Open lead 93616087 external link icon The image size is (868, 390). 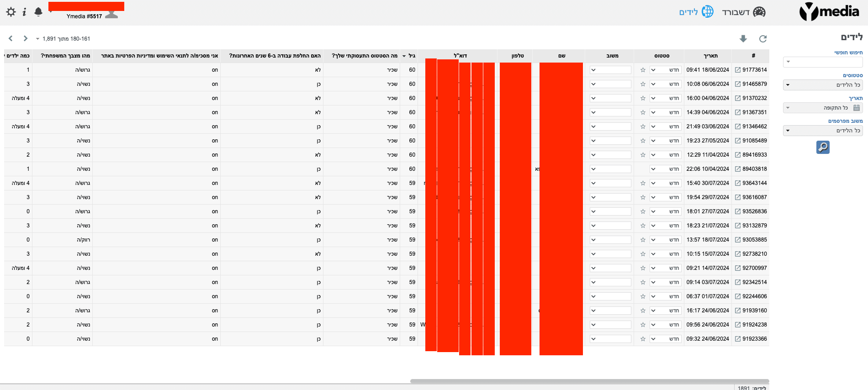coord(738,197)
